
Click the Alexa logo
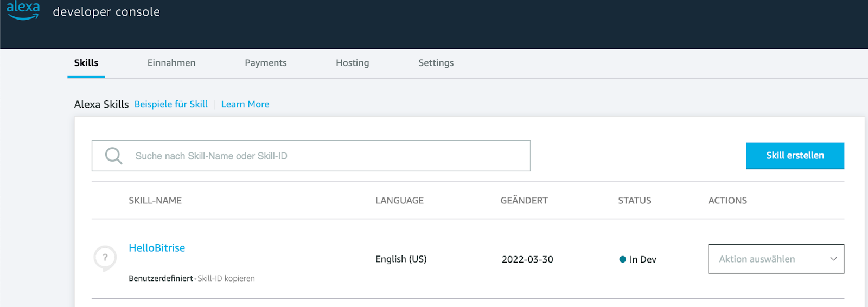click(23, 10)
